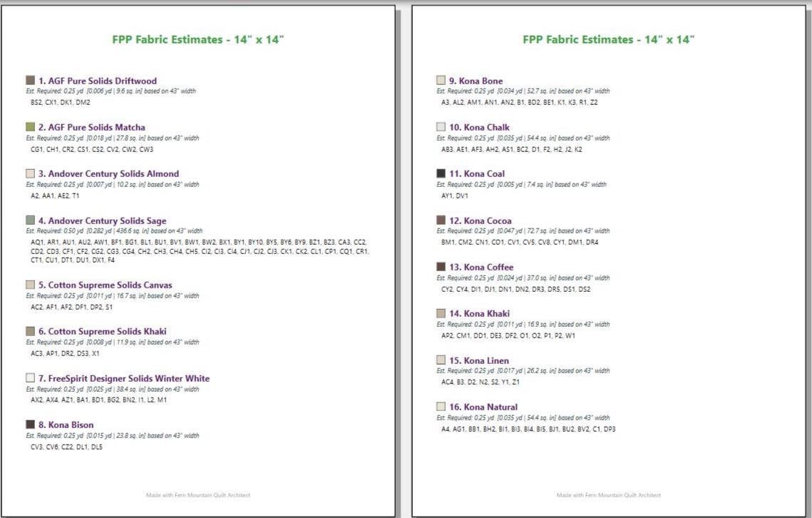Select the heading '3. Andover Century Solids Almond'
Image resolution: width=812 pixels, height=518 pixels.
pos(109,173)
